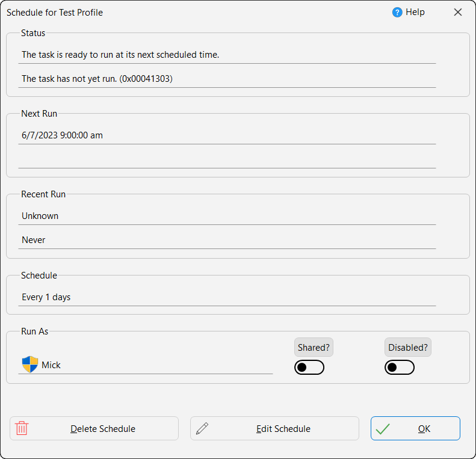Viewport: 476px width, 459px height.
Task: Click the pencil icon for editing schedule
Action: [x=202, y=428]
